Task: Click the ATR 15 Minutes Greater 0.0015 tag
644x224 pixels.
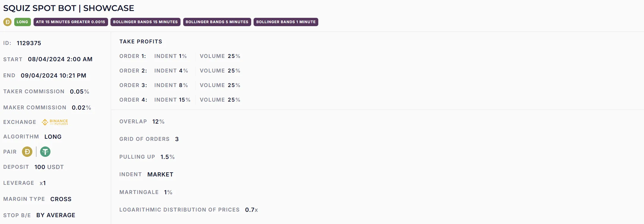Action: coord(70,22)
